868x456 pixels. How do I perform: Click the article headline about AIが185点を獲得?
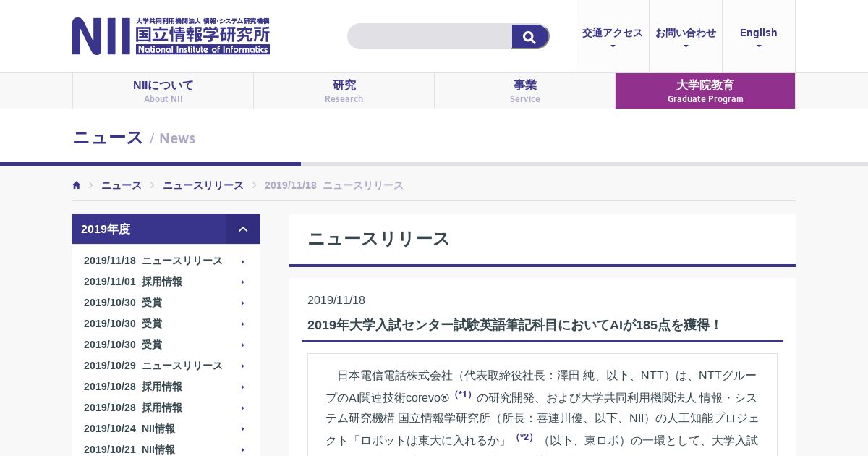point(514,325)
